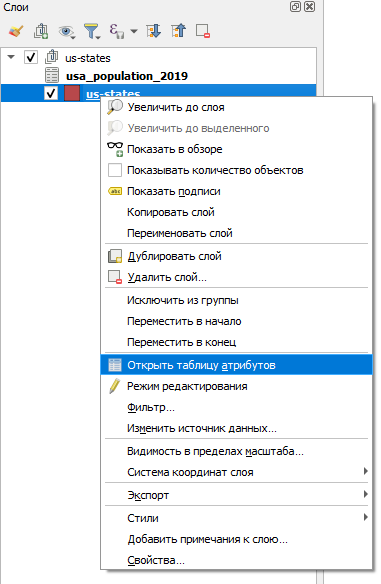The width and height of the screenshot is (381, 584).
Task: Click pencil icon beside Режим редактирования
Action: click(115, 386)
